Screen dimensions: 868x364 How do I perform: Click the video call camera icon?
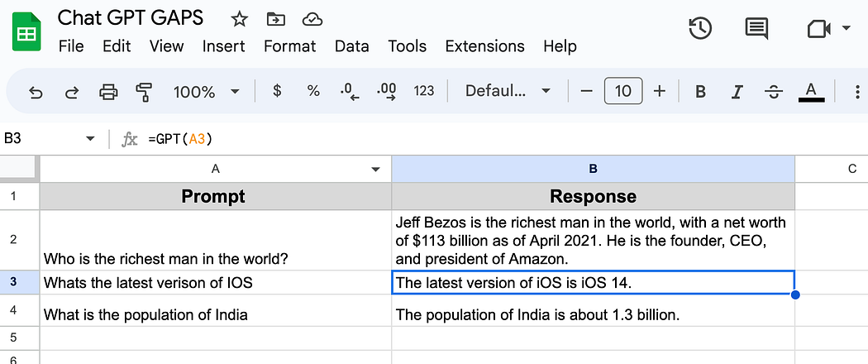(818, 29)
